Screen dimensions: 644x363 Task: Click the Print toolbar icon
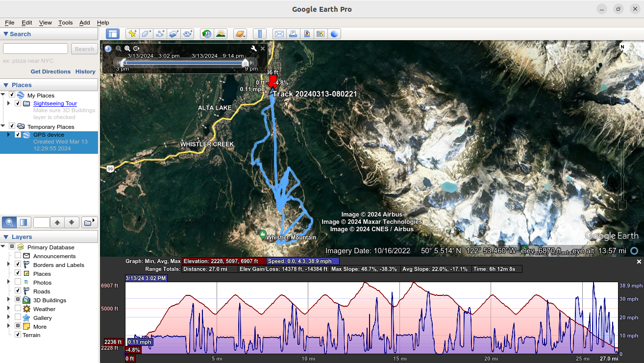click(x=293, y=34)
